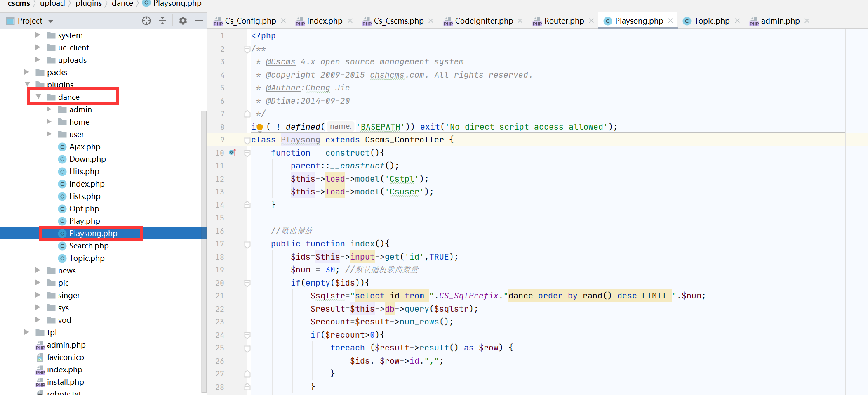
Task: Close the Cs_Config.php tab
Action: pos(283,21)
